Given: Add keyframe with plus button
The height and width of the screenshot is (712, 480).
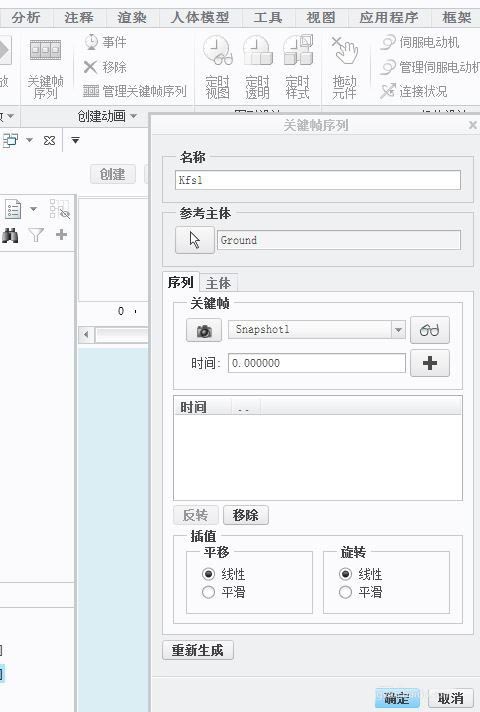Looking at the screenshot, I should pyautogui.click(x=430, y=363).
